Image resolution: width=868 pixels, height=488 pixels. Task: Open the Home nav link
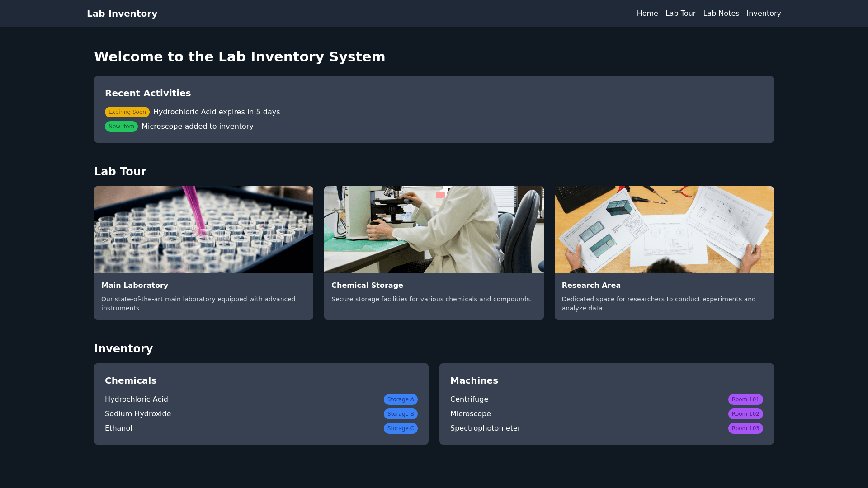[647, 14]
